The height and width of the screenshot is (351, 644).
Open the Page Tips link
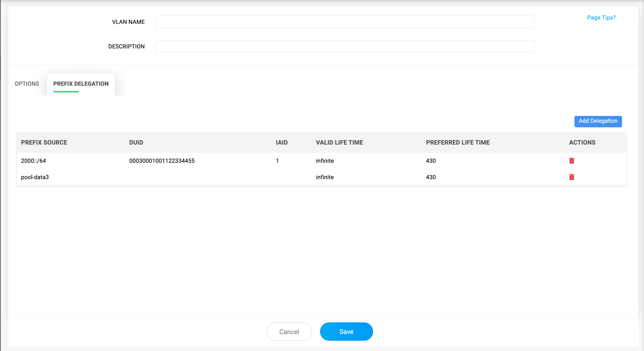[601, 18]
